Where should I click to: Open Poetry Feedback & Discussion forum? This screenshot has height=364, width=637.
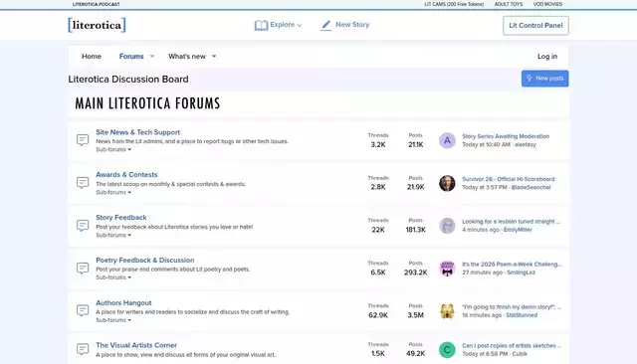[145, 261]
